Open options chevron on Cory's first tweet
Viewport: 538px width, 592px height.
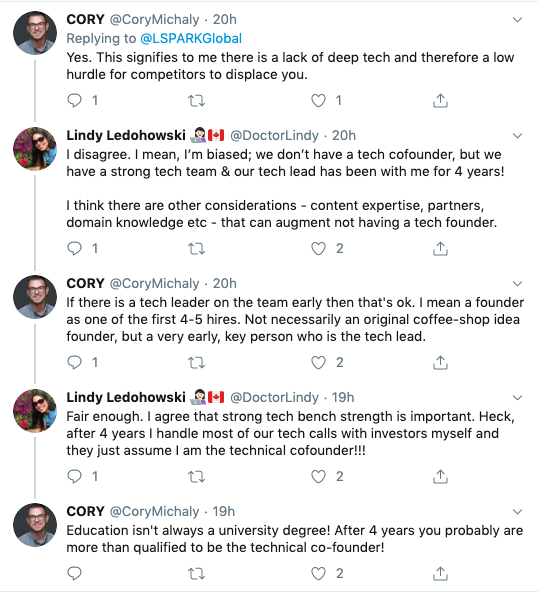517,19
